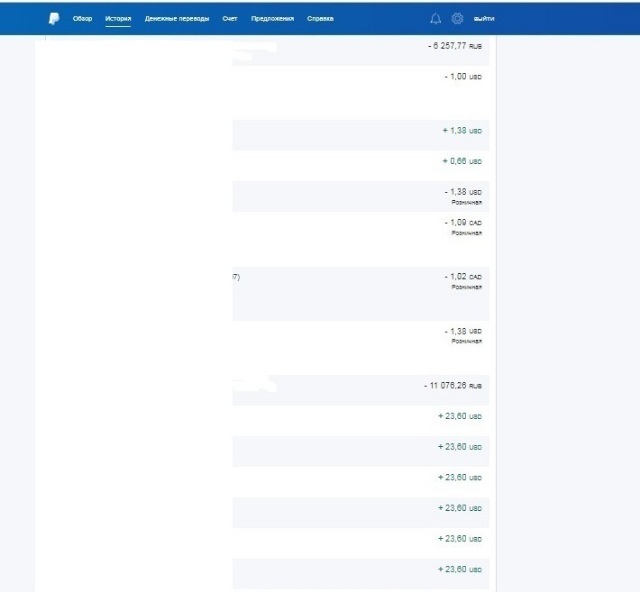
Task: Open the bottom-most +23,60 USD transaction
Action: coord(460,569)
